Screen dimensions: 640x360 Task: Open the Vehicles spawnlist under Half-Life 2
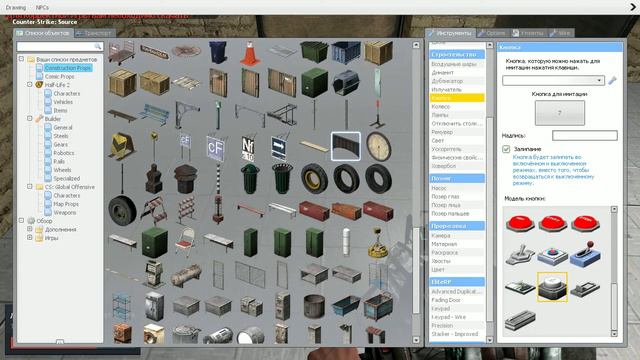tap(63, 102)
